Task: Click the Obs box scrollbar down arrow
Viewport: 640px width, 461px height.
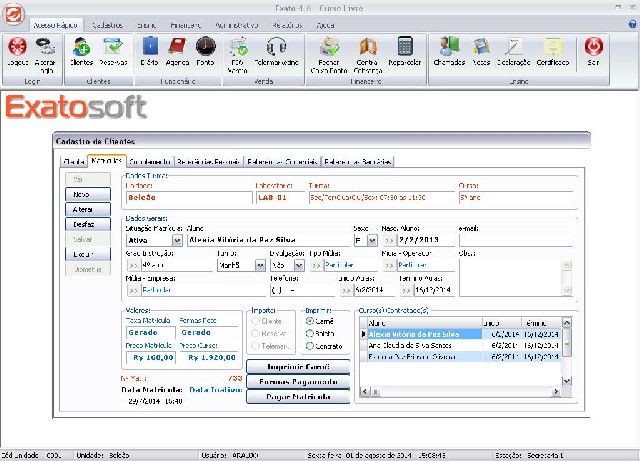Action: pos(567,291)
